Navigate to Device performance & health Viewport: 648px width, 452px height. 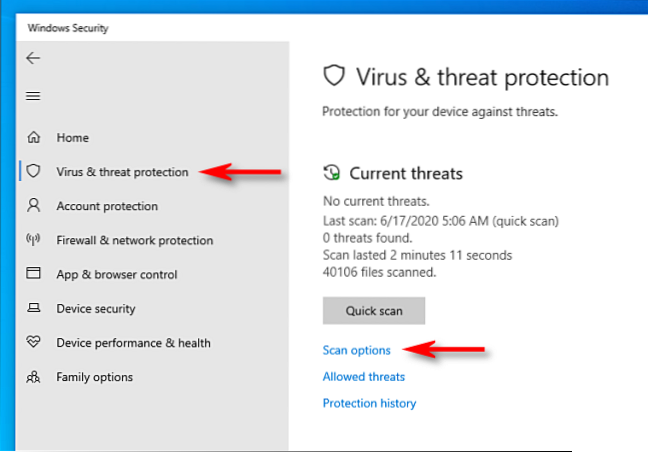(x=133, y=343)
